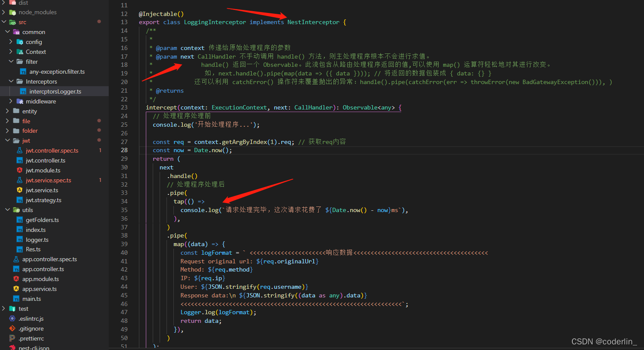Screen dimensions: 644x350
Task: Collapse the common folder chevron
Action: (x=7, y=32)
